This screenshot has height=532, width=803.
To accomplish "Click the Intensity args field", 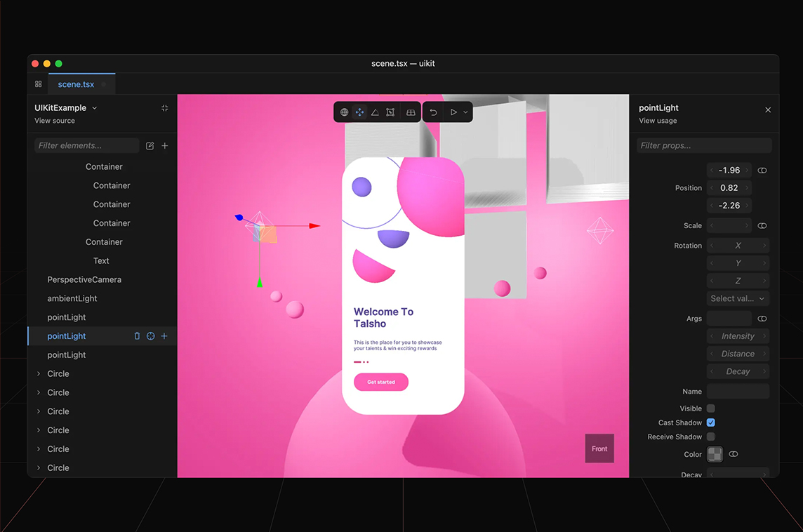I will coord(738,336).
